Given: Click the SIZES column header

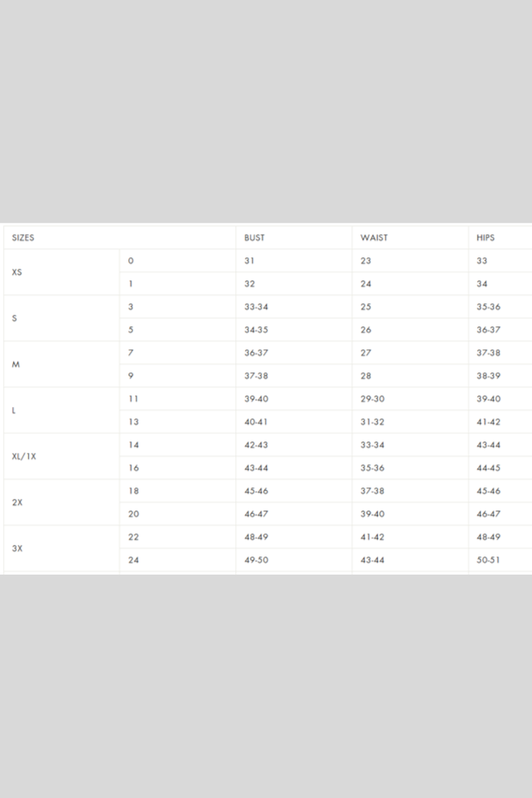Looking at the screenshot, I should [23, 237].
